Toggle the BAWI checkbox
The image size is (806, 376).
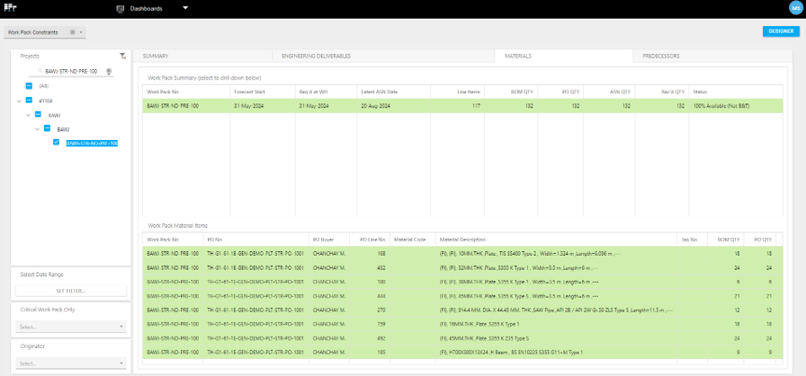pos(38,115)
